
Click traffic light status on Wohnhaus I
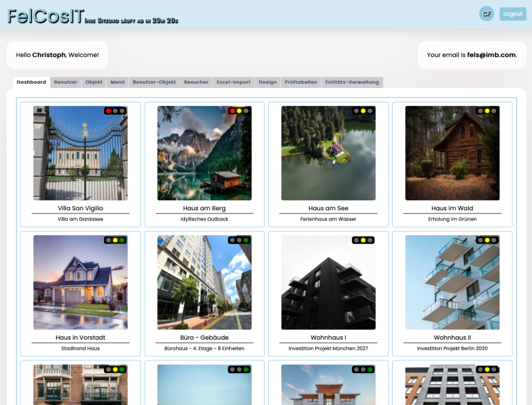pyautogui.click(x=363, y=240)
